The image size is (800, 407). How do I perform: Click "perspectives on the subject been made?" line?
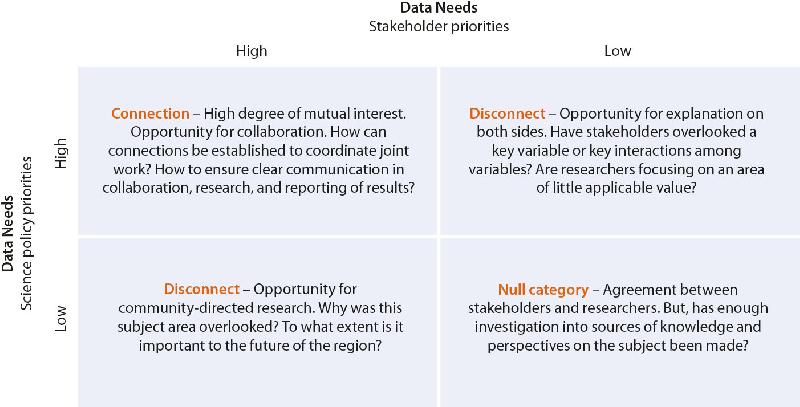pos(618,346)
